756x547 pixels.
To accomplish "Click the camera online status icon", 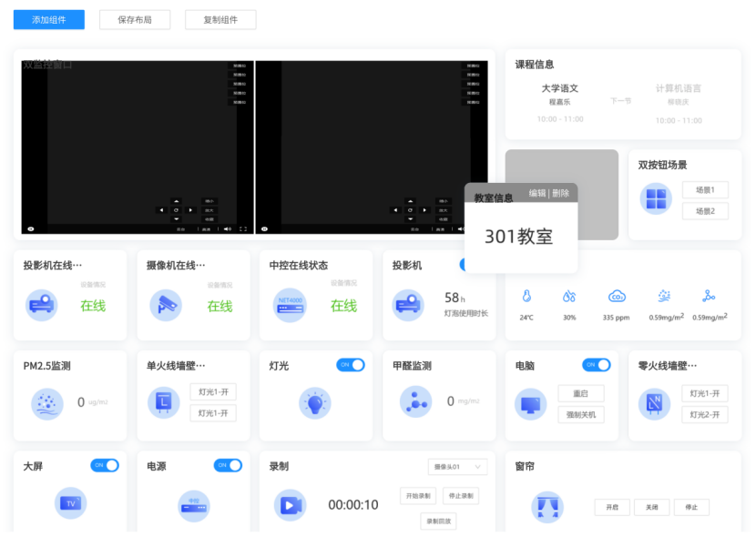I will 166,305.
